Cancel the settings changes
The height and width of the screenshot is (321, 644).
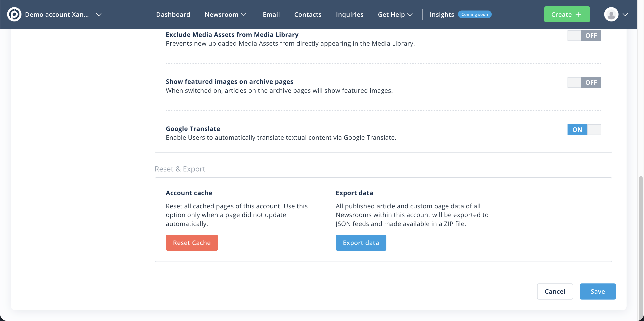[555, 291]
